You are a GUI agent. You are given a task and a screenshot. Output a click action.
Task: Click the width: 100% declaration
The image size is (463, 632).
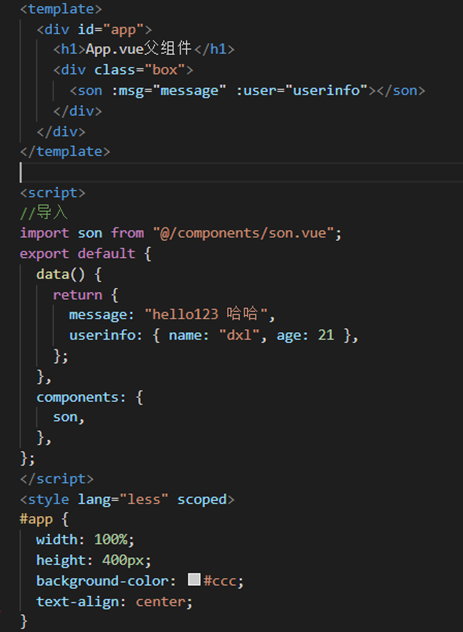click(85, 540)
